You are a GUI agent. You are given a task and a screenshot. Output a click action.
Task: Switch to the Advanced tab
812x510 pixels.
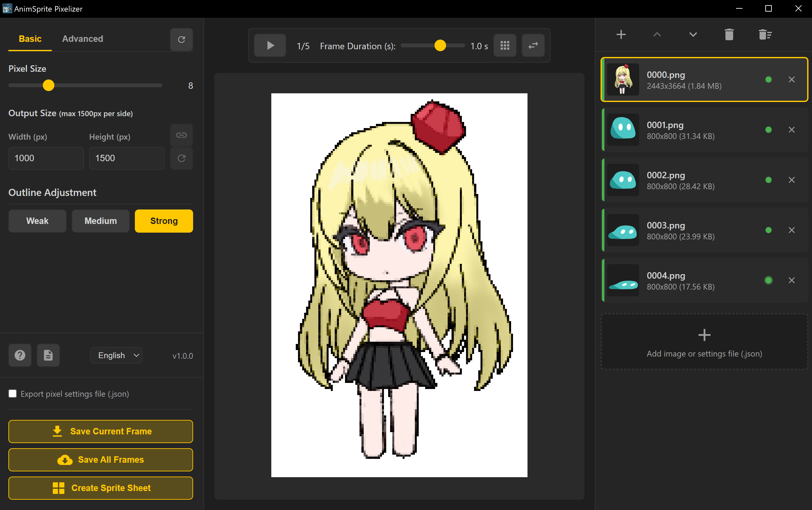pos(82,38)
